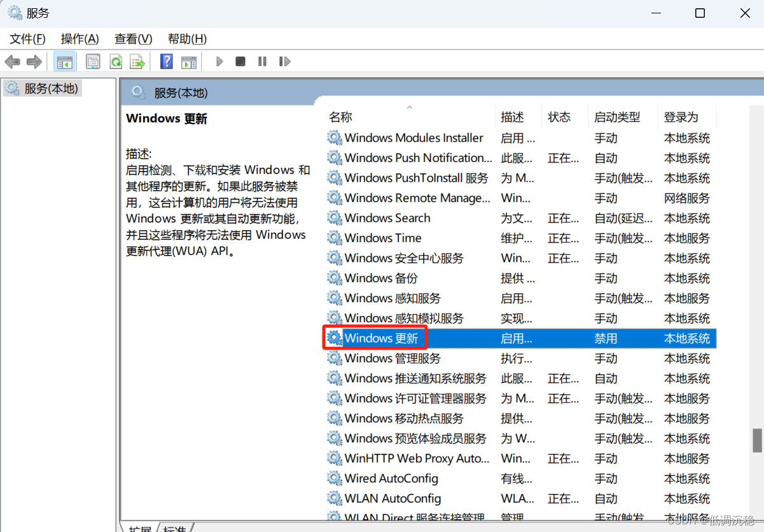Viewport: 764px width, 532px height.
Task: Click 网络服务 logon in Windows Remote Management row
Action: pos(687,198)
